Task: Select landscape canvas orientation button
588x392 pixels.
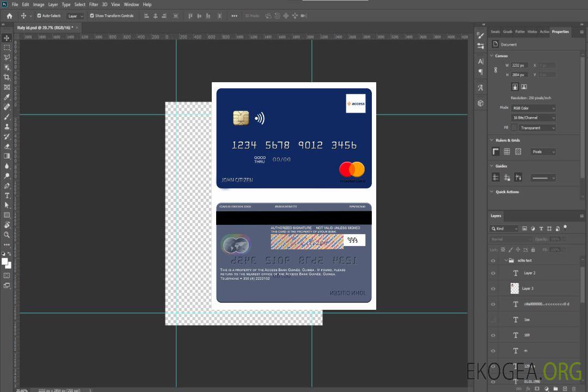Action: tap(524, 87)
